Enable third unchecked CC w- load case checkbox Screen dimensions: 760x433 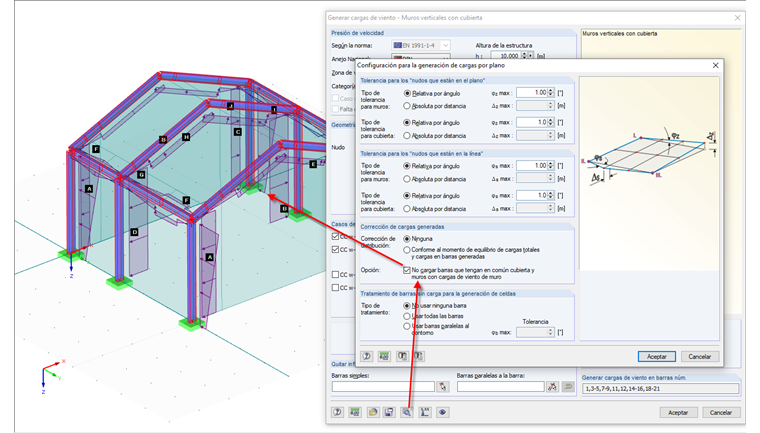tap(335, 274)
